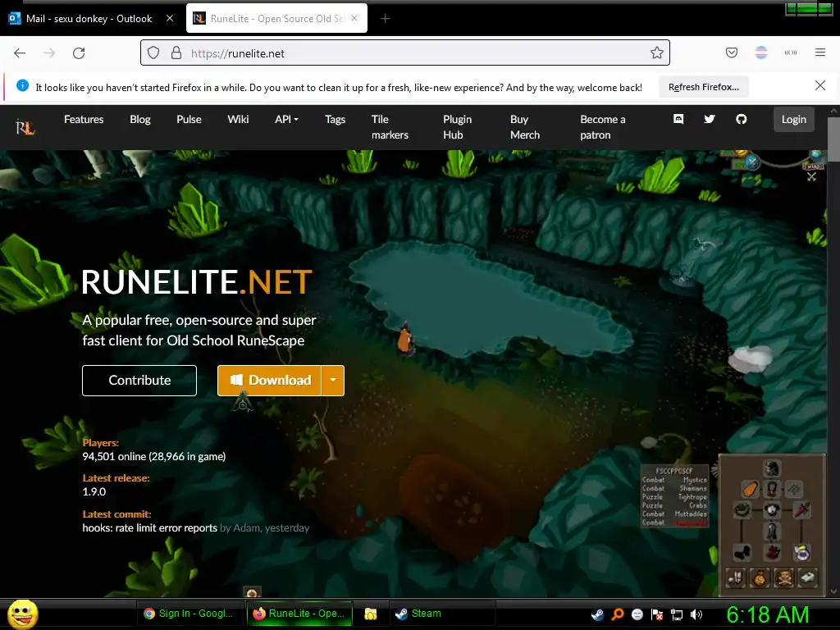Open the latest commit hooks link
This screenshot has height=630, width=840.
[149, 527]
